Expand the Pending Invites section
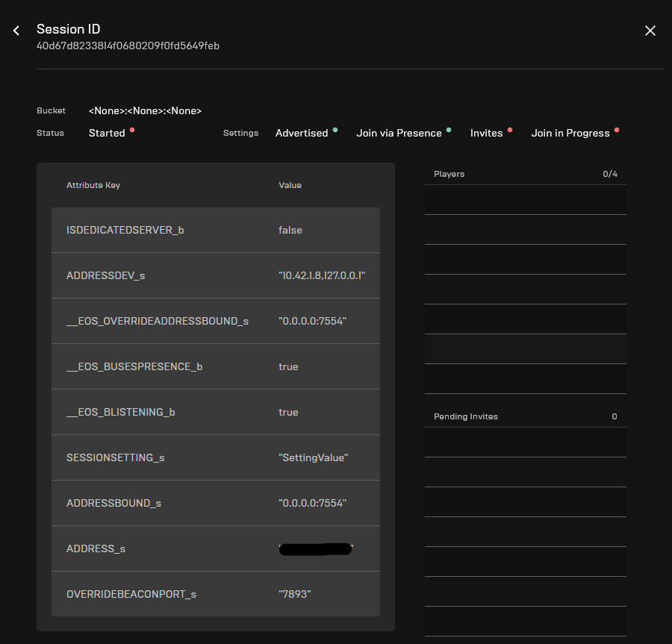Image resolution: width=672 pixels, height=644 pixels. pyautogui.click(x=465, y=416)
